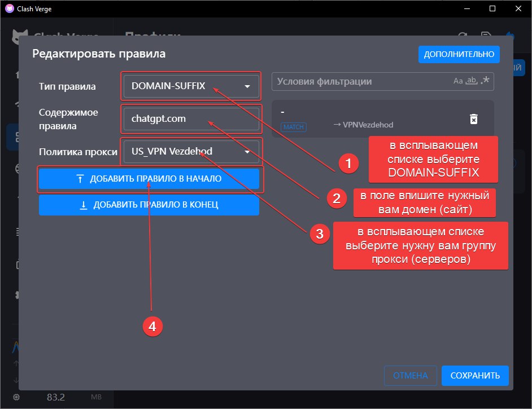
Task: Click the MATCH rule tag label
Action: [294, 127]
